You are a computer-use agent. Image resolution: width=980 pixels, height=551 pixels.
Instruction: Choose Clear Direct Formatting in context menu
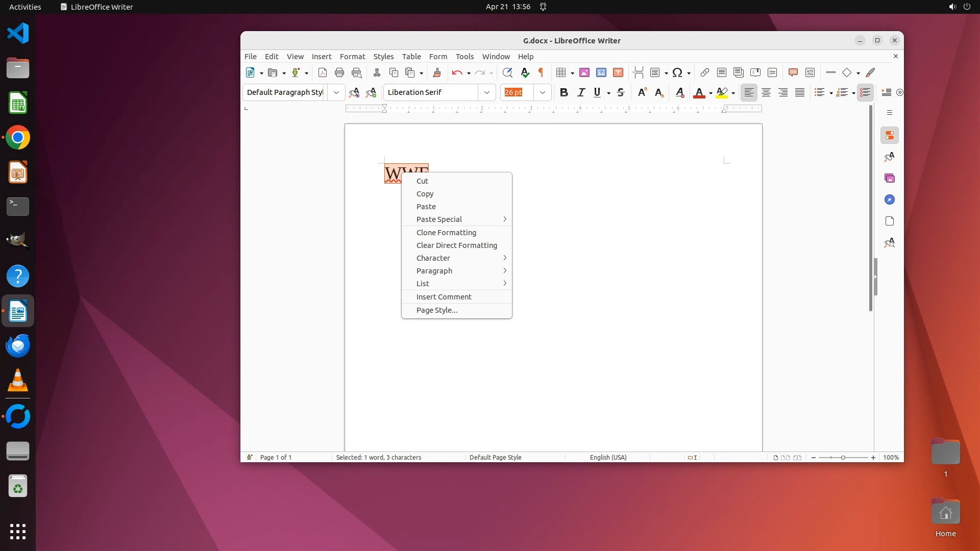pyautogui.click(x=456, y=245)
